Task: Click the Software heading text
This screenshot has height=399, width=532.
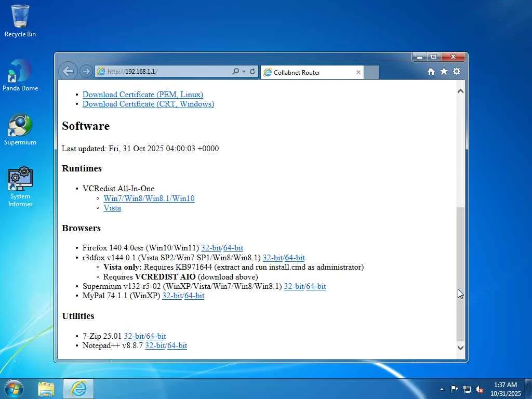Action: pyautogui.click(x=86, y=126)
